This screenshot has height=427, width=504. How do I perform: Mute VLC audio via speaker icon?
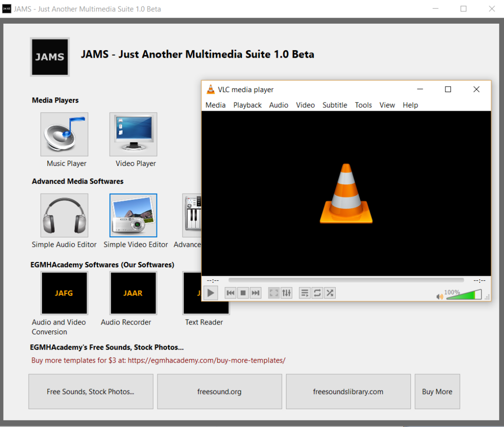coord(440,296)
